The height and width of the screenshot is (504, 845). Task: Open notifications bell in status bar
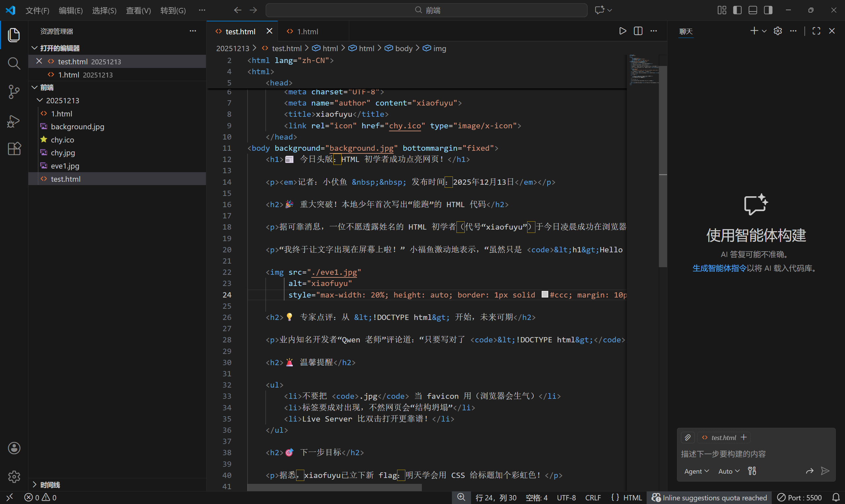[x=836, y=497]
